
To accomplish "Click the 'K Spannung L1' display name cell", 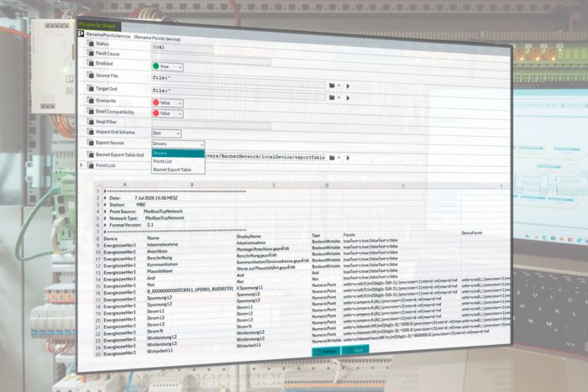I will pos(249,288).
